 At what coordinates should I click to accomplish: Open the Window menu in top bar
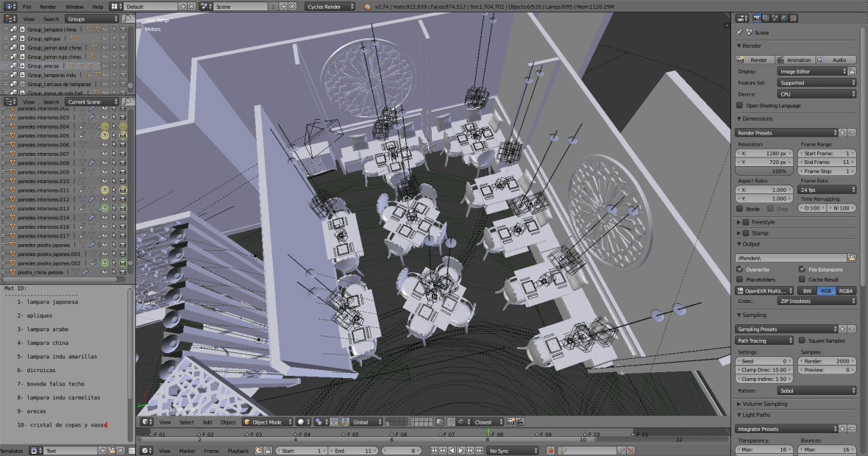(x=74, y=6)
